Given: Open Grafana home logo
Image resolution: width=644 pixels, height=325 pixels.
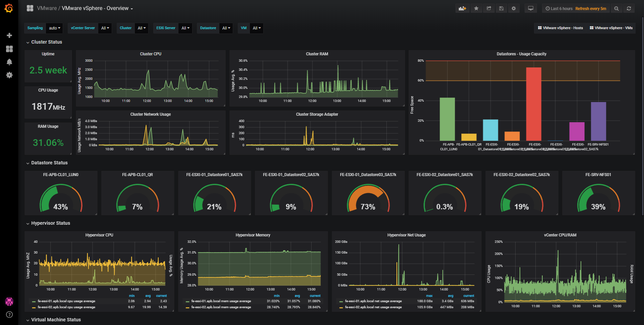Looking at the screenshot, I should 9,8.
